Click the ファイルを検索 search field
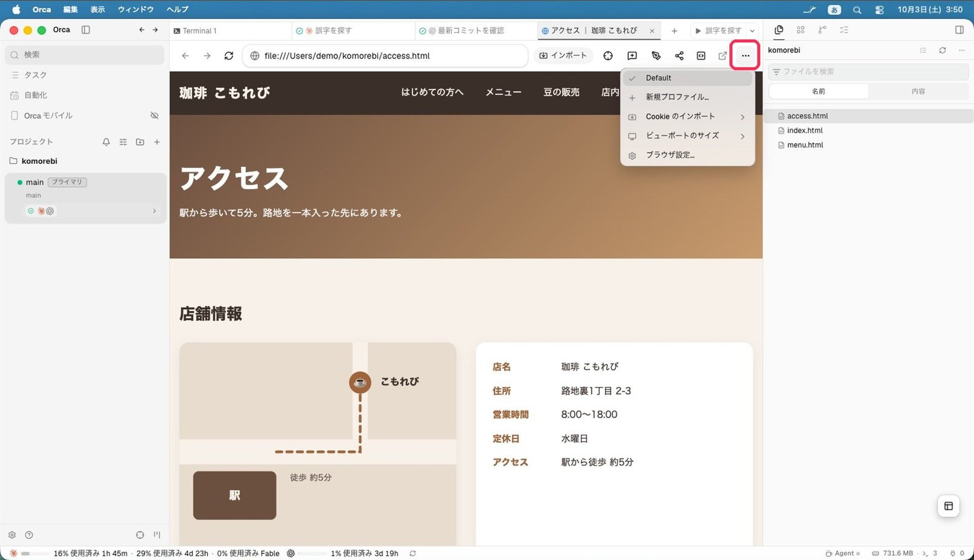 coord(868,72)
